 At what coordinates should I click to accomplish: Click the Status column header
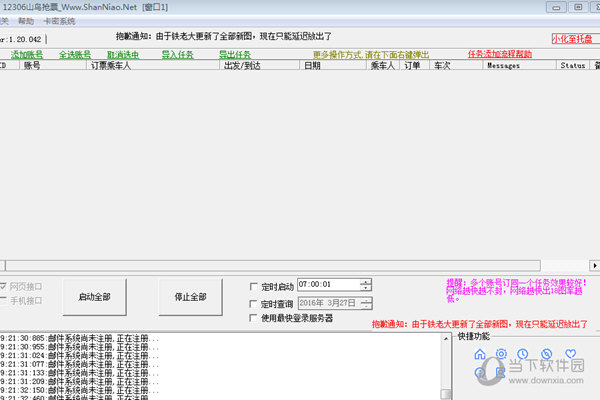573,65
